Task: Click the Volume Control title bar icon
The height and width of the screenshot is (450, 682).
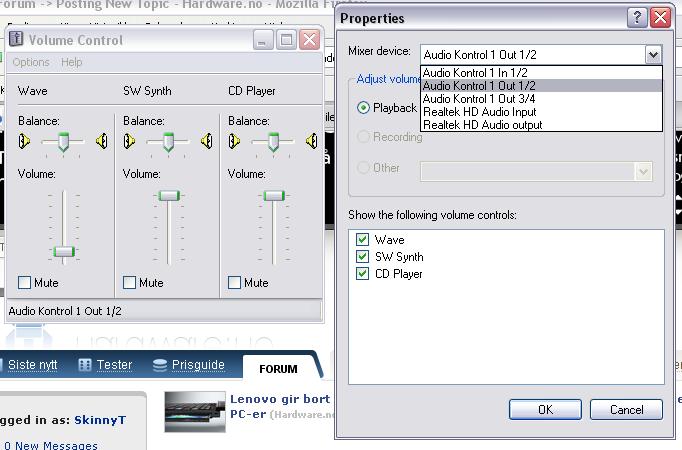Action: (16, 39)
